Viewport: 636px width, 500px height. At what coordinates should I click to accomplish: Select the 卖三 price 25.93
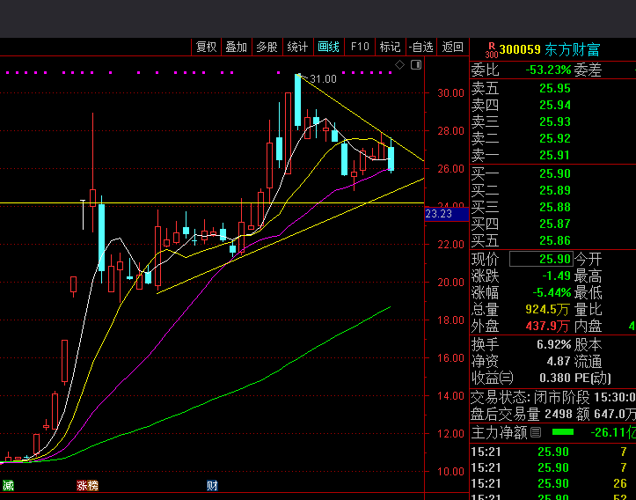pos(555,122)
